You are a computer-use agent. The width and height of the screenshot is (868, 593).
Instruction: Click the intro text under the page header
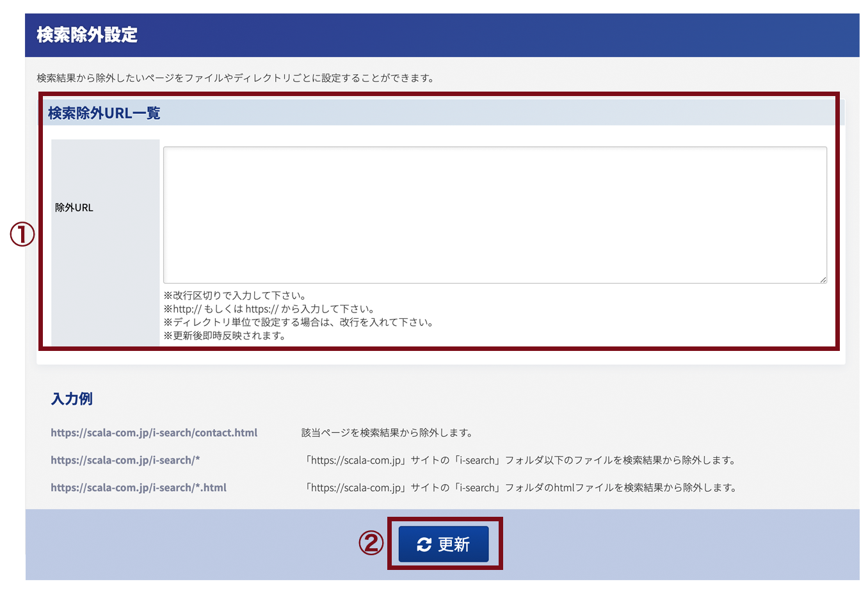tap(236, 78)
